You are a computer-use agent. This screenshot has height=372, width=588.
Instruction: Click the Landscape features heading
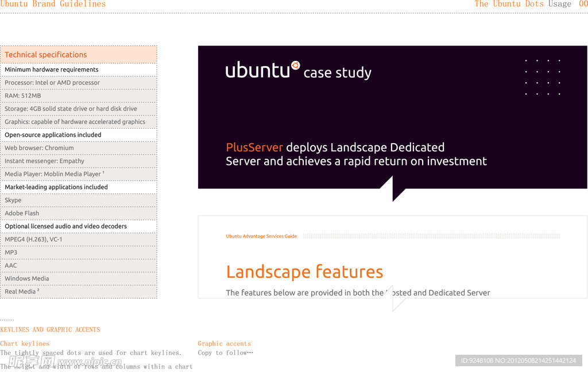coord(304,271)
